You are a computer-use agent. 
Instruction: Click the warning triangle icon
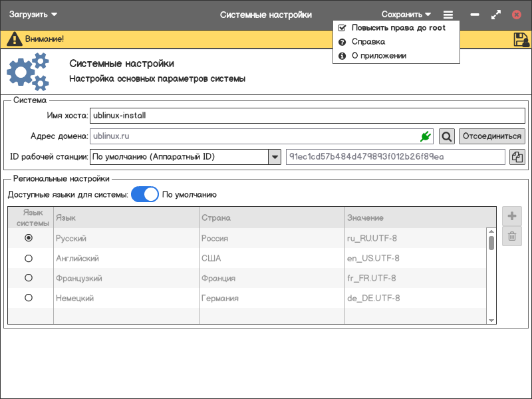pos(14,39)
